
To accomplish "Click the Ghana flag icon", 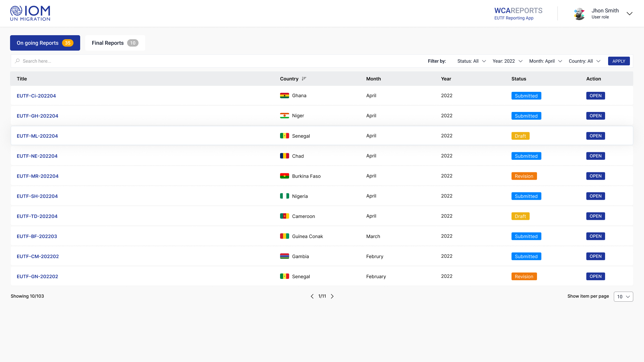I will point(284,96).
